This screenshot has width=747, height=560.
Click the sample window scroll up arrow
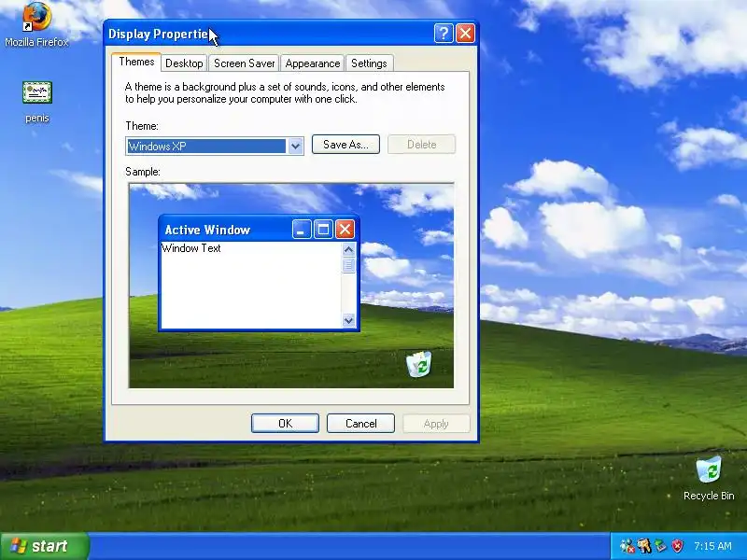coord(348,249)
